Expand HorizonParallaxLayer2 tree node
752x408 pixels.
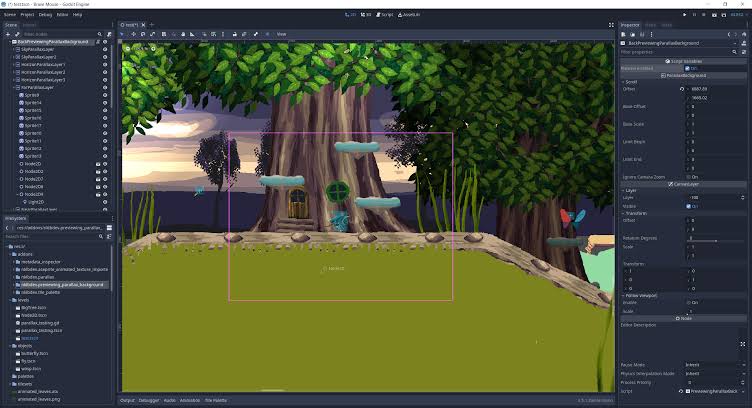point(14,72)
